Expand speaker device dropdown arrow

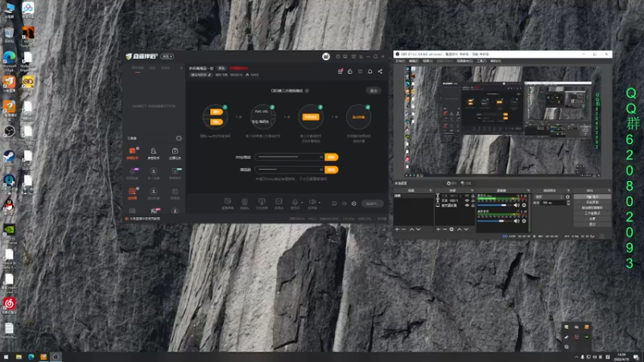click(x=320, y=203)
